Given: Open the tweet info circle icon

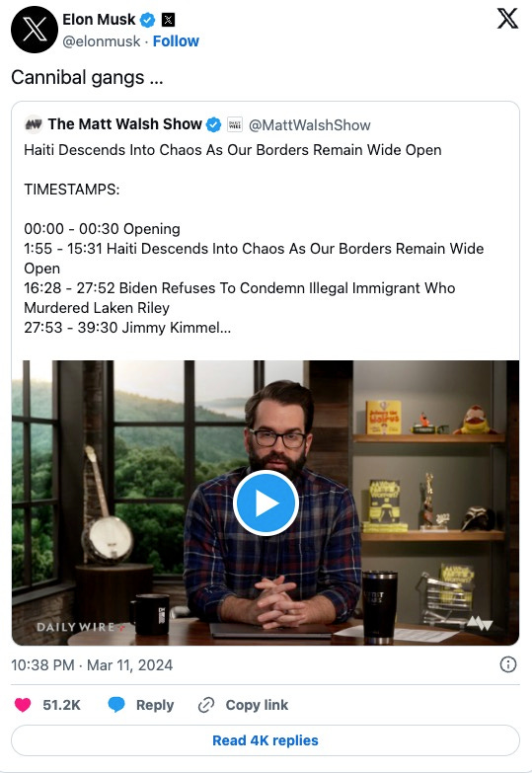Looking at the screenshot, I should pyautogui.click(x=508, y=664).
